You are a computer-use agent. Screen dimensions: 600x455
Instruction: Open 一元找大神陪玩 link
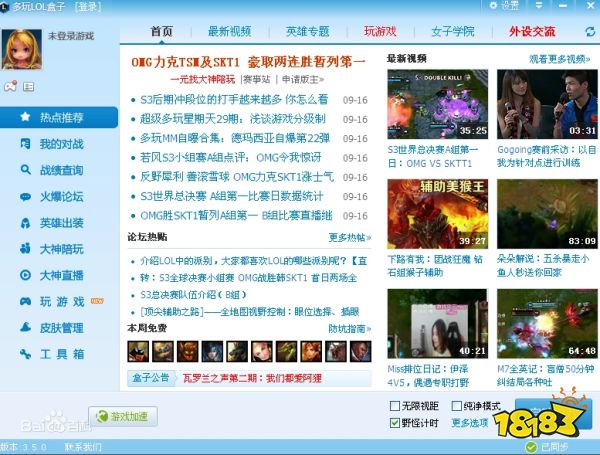point(203,80)
